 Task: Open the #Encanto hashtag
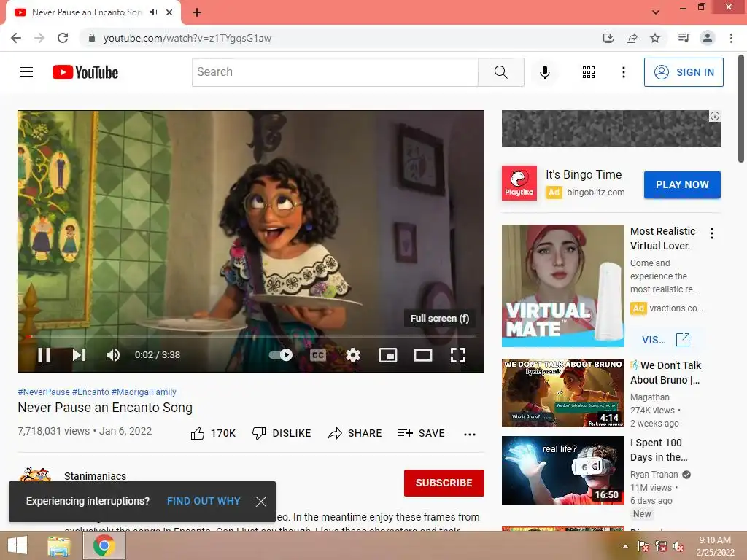point(90,392)
